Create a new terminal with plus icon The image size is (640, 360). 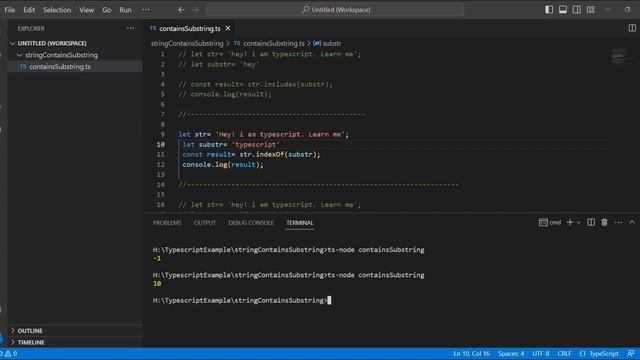tap(570, 222)
